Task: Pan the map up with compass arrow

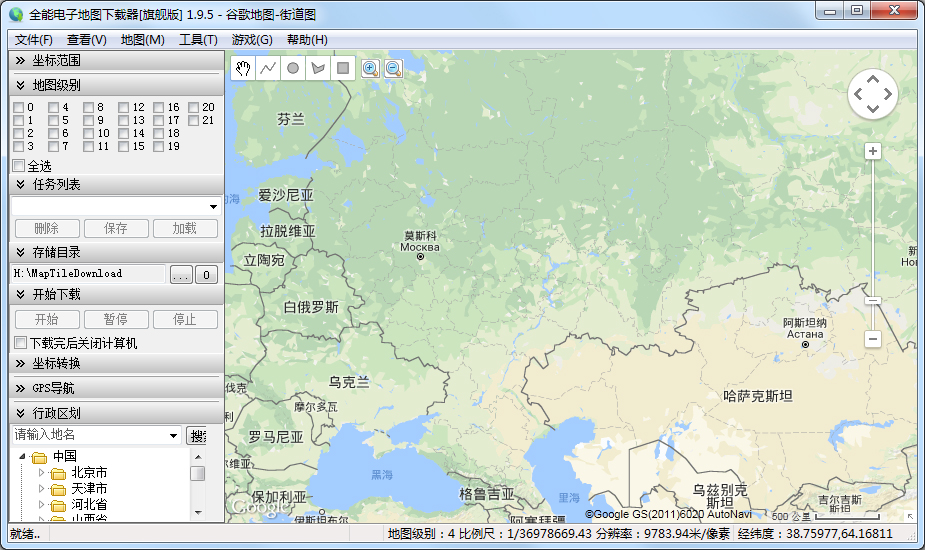Action: [873, 79]
